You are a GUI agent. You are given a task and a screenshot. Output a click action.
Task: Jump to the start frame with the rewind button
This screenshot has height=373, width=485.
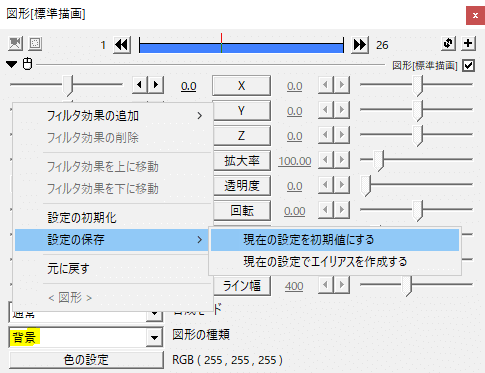122,45
